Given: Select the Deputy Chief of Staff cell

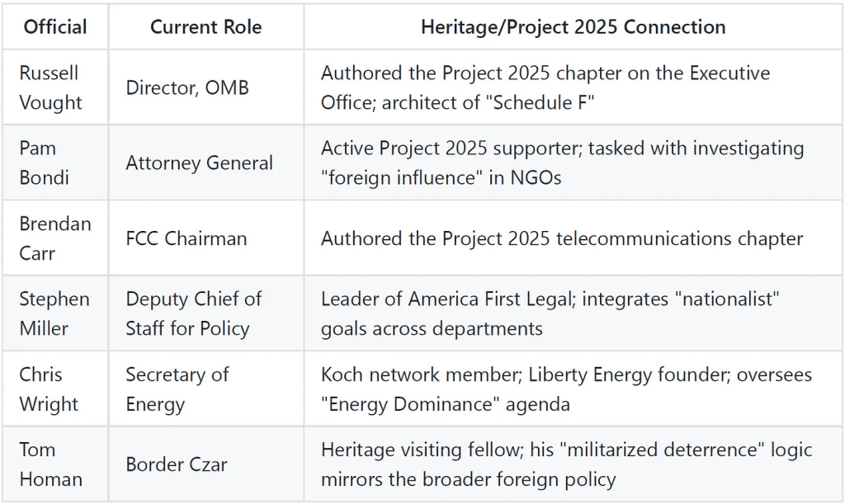Looking at the screenshot, I should pos(193,313).
